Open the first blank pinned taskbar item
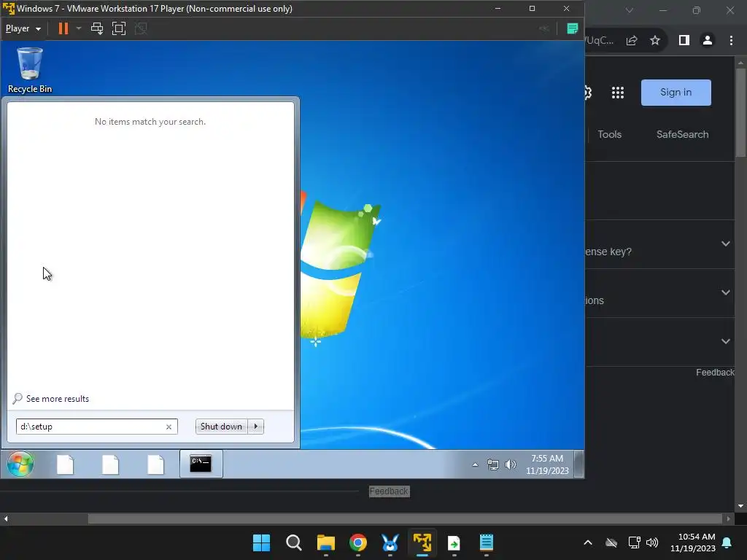 click(x=65, y=464)
